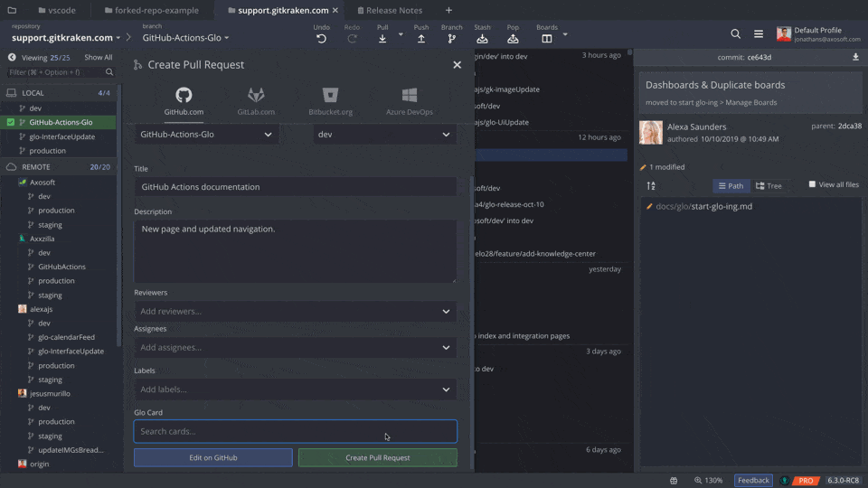Close the Create Pull Request panel
Viewport: 868px width, 488px height.
[458, 65]
